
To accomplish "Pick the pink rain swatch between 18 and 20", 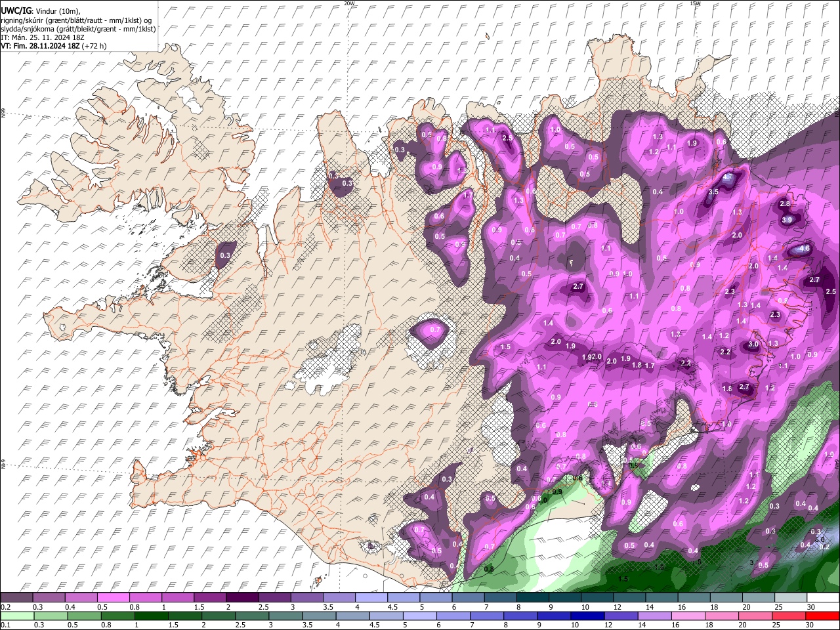I will 721,616.
